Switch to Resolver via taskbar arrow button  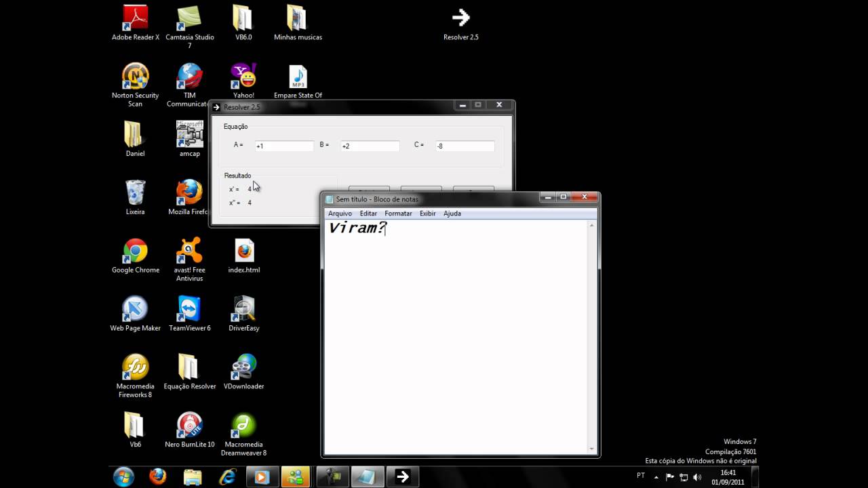point(403,477)
